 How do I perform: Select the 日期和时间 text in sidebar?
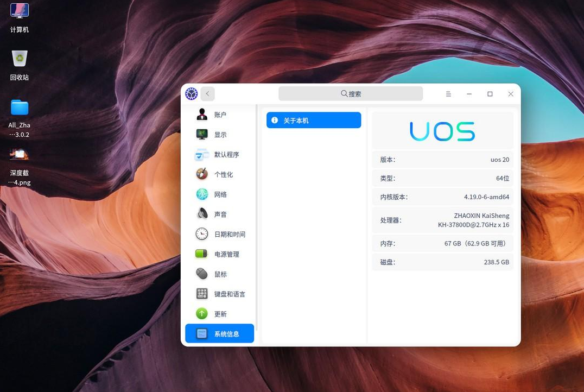pos(230,235)
